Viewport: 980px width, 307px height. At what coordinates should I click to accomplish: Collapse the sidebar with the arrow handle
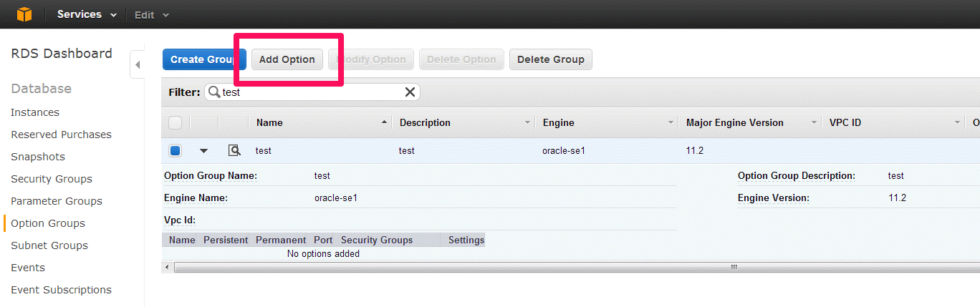[x=137, y=65]
